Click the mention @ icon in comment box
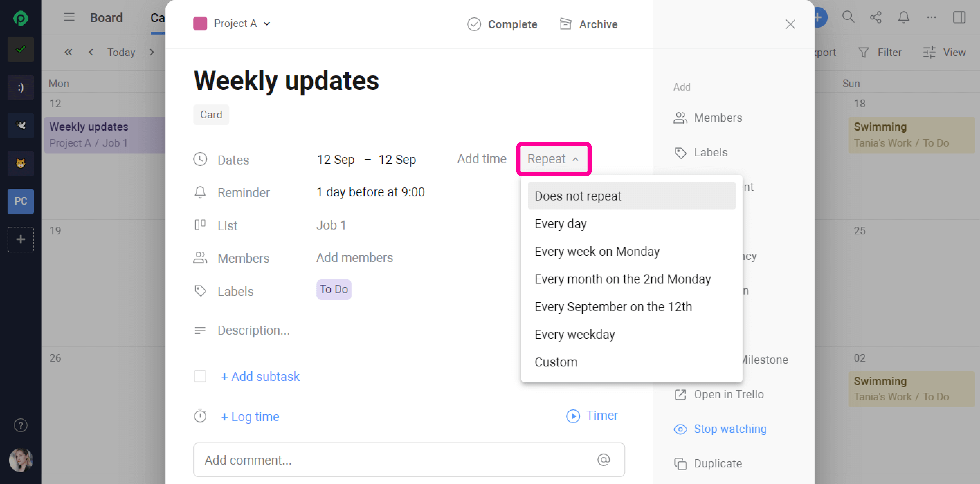Screen dimensions: 980x484 [x=604, y=460]
